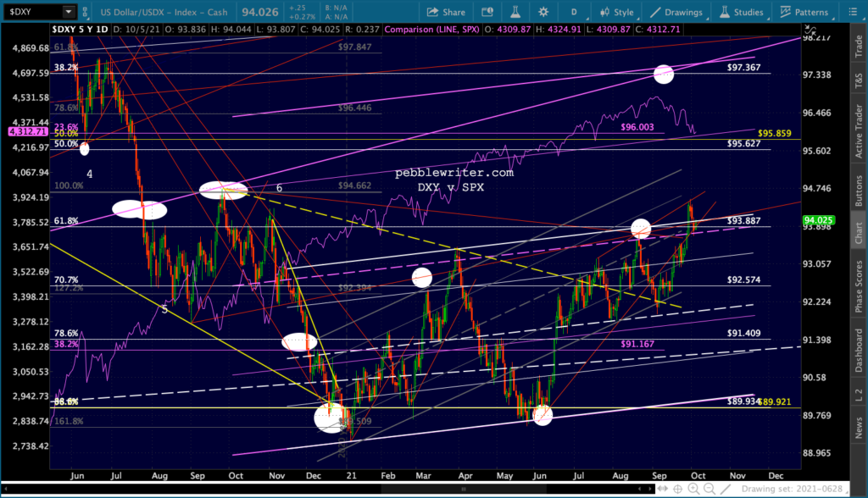The width and height of the screenshot is (868, 498).
Task: Click the Share chart icon button
Action: (x=446, y=12)
